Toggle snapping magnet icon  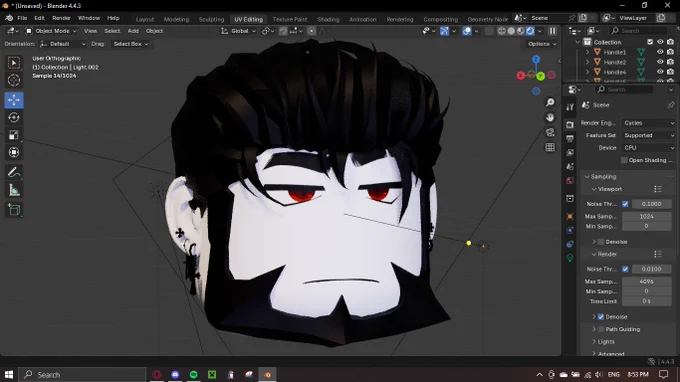click(283, 31)
